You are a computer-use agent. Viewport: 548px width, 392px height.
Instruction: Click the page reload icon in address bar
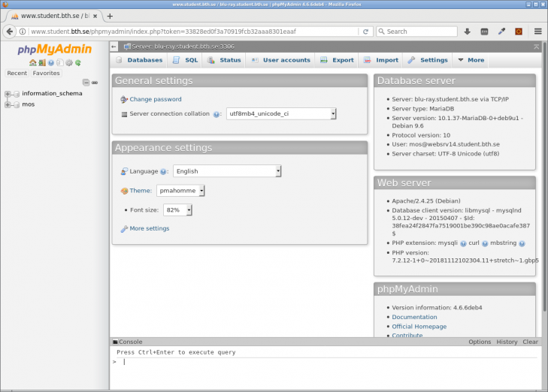(365, 32)
